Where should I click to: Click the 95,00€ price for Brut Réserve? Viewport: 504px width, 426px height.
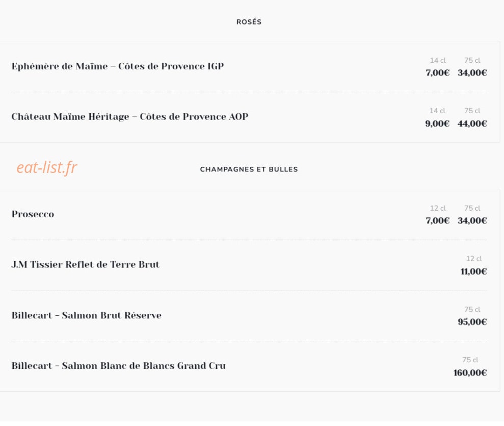(x=472, y=322)
